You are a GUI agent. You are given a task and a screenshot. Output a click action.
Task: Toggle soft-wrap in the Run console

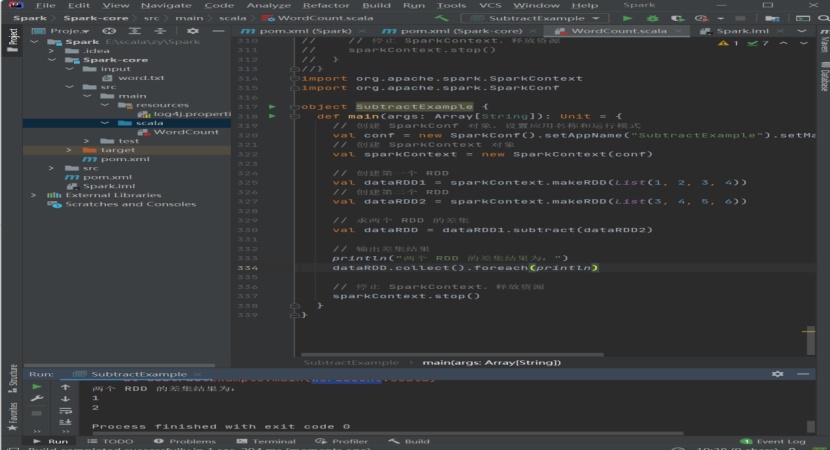click(x=65, y=411)
